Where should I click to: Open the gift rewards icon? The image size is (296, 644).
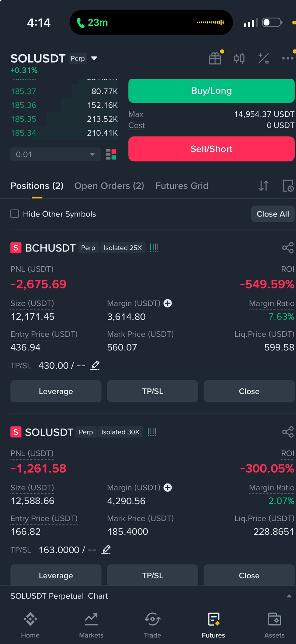point(215,58)
